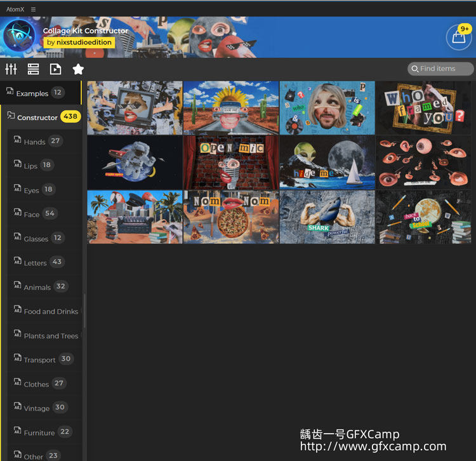Open the Transport category
The image size is (476, 461).
pos(44,359)
